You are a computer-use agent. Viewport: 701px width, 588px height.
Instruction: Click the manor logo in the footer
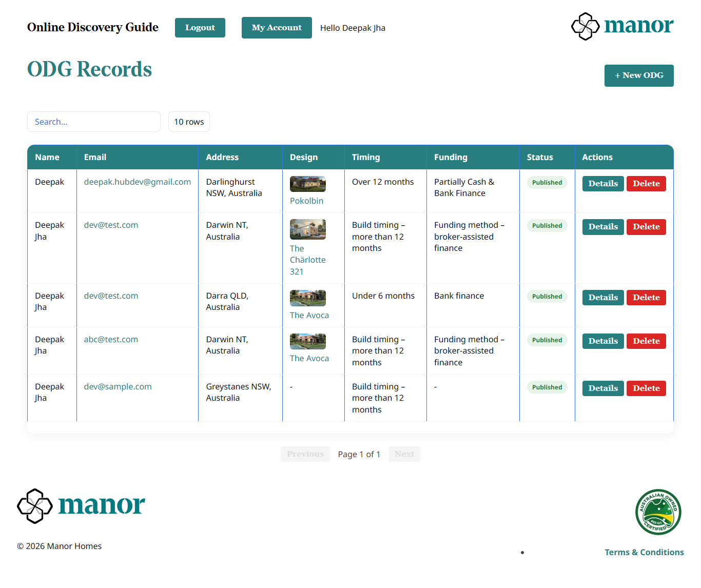[81, 506]
